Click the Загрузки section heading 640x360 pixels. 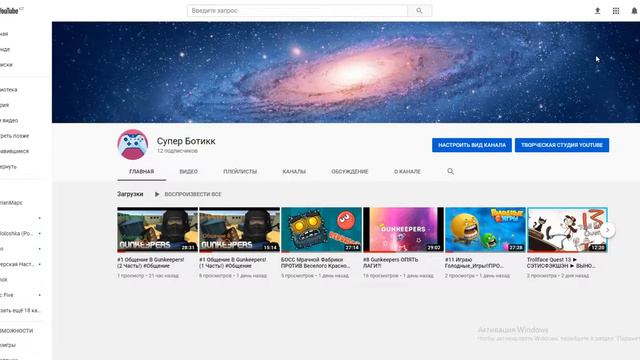pyautogui.click(x=130, y=194)
